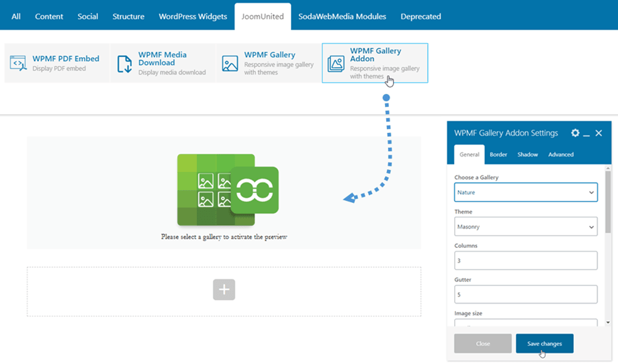Minimize the WPMF Gallery Addon Settings panel
618x364 pixels.
586,135
